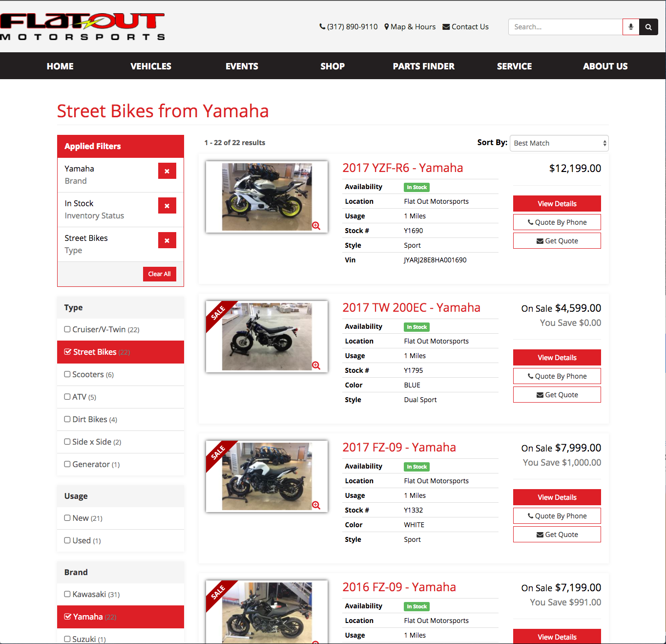The image size is (666, 644).
Task: Open the VEHICLES navigation item
Action: pos(151,66)
